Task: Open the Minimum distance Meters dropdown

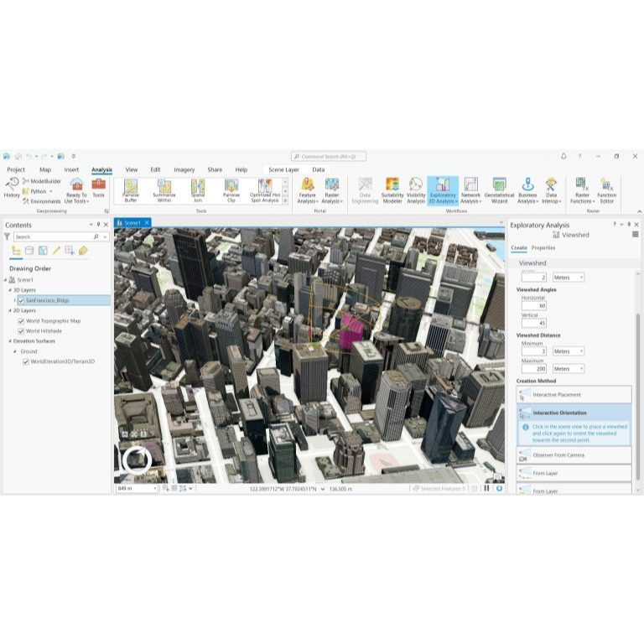Action: click(x=568, y=351)
